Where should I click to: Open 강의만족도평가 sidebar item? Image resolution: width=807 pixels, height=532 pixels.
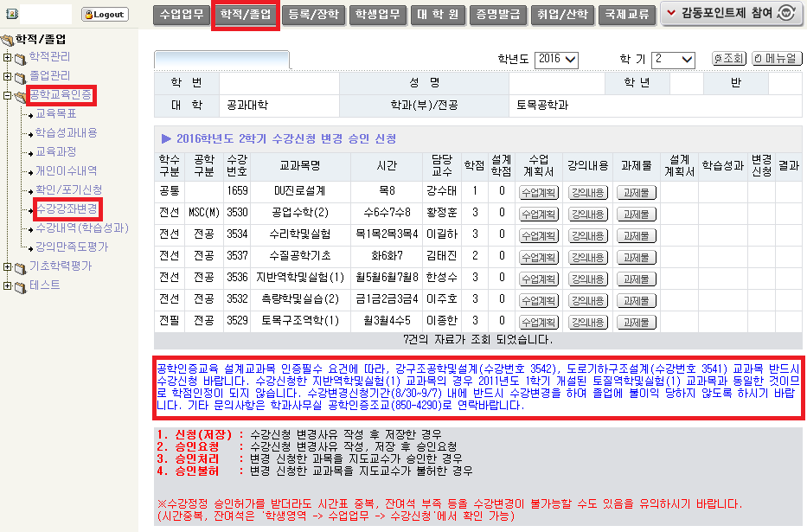pos(71,247)
